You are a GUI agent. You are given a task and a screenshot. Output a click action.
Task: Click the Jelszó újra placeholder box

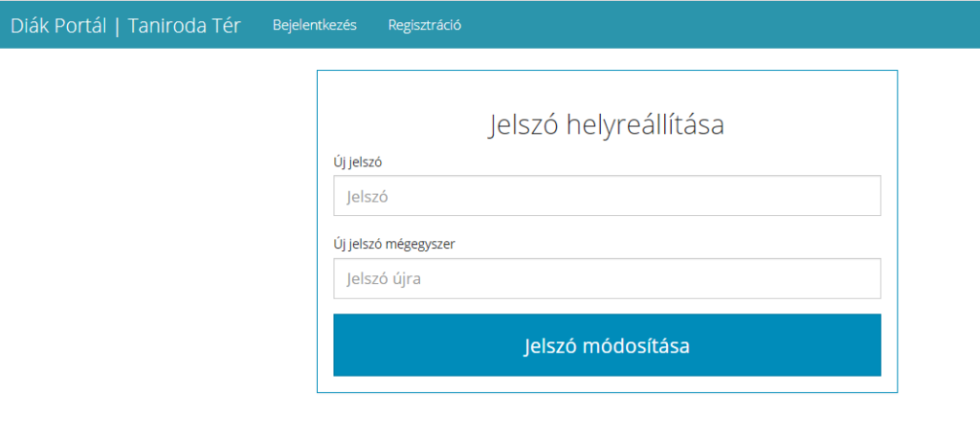(x=606, y=279)
